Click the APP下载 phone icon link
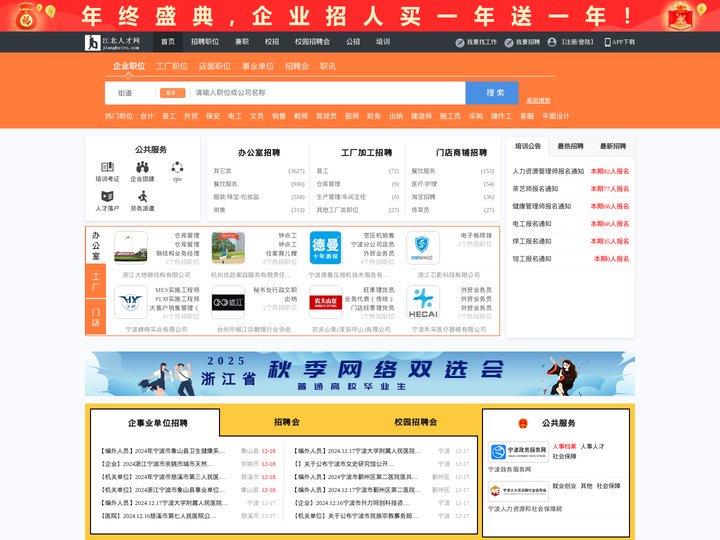Image resolution: width=720 pixels, height=540 pixels. pos(619,42)
